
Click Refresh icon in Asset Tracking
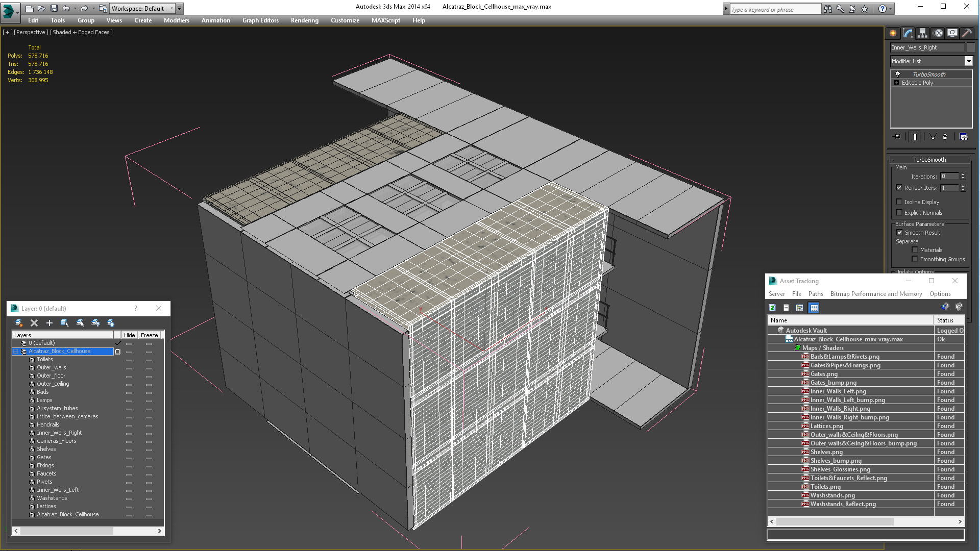point(773,308)
